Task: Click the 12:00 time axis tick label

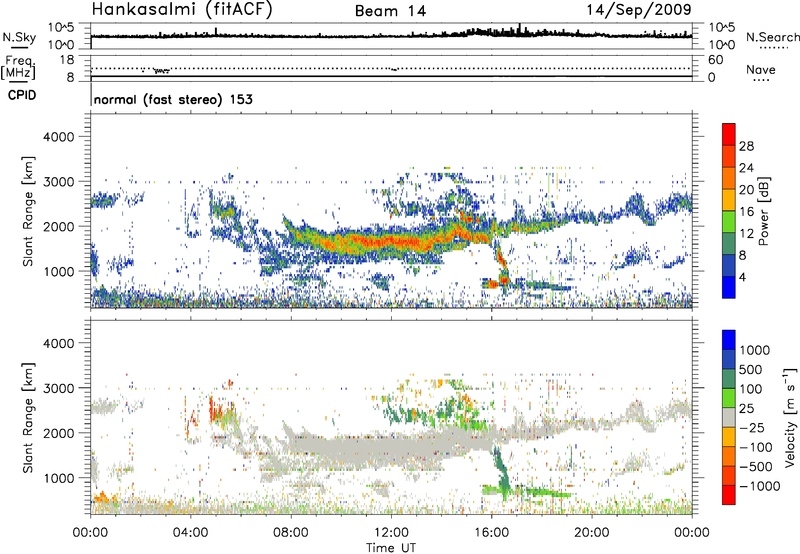Action: tap(391, 532)
